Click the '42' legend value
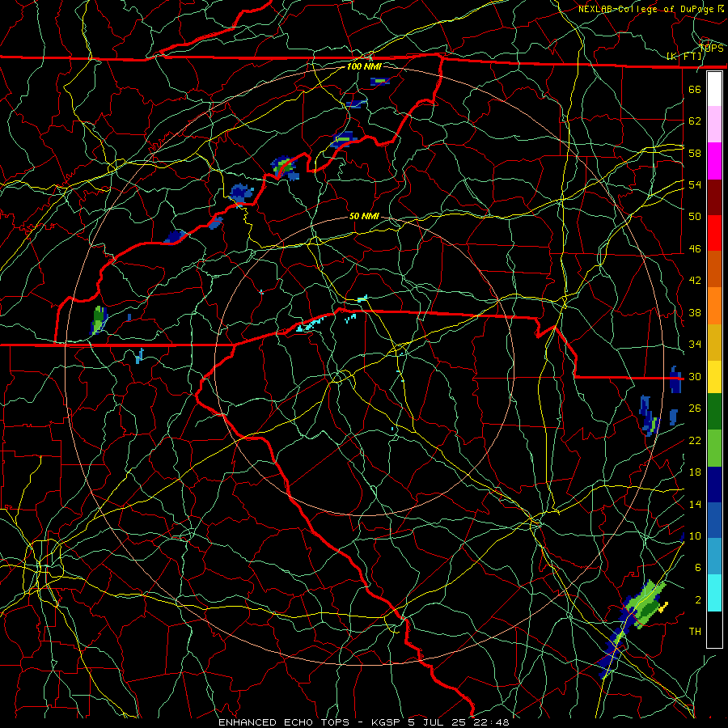The height and width of the screenshot is (728, 728). [x=695, y=281]
